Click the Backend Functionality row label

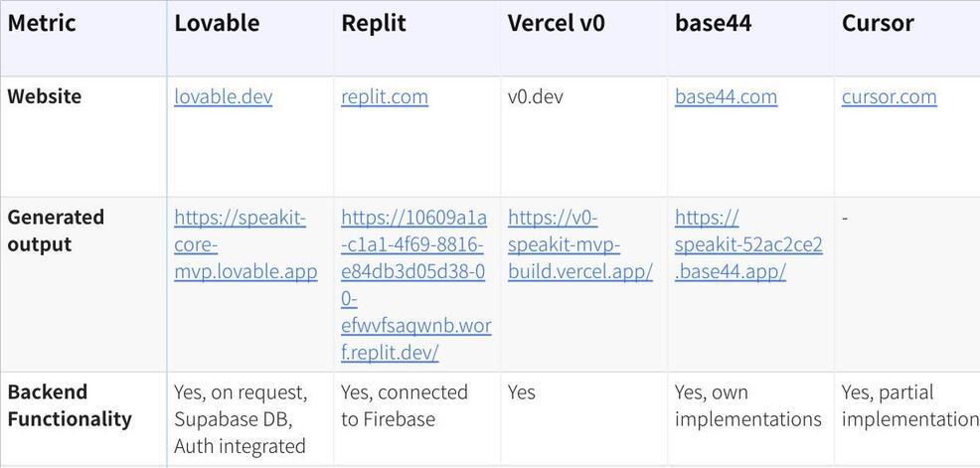70,405
